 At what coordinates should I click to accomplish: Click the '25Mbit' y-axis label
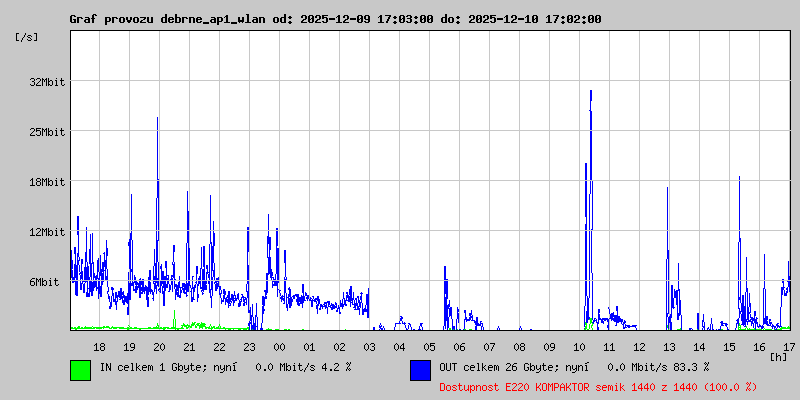coord(47,132)
